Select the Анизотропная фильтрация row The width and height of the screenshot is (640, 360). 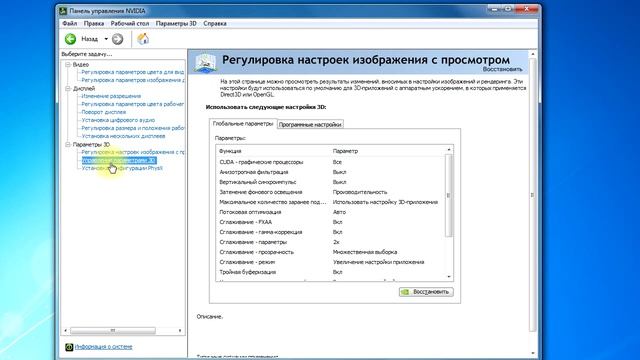click(331, 172)
